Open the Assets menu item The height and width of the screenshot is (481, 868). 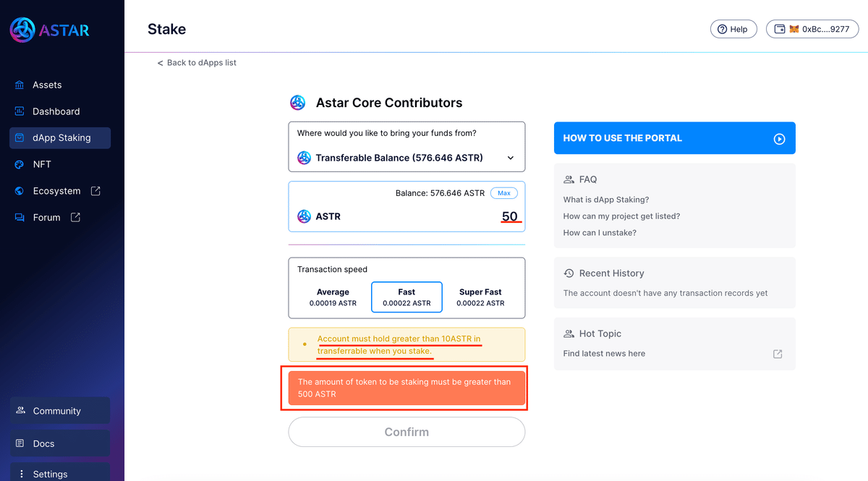(60, 85)
